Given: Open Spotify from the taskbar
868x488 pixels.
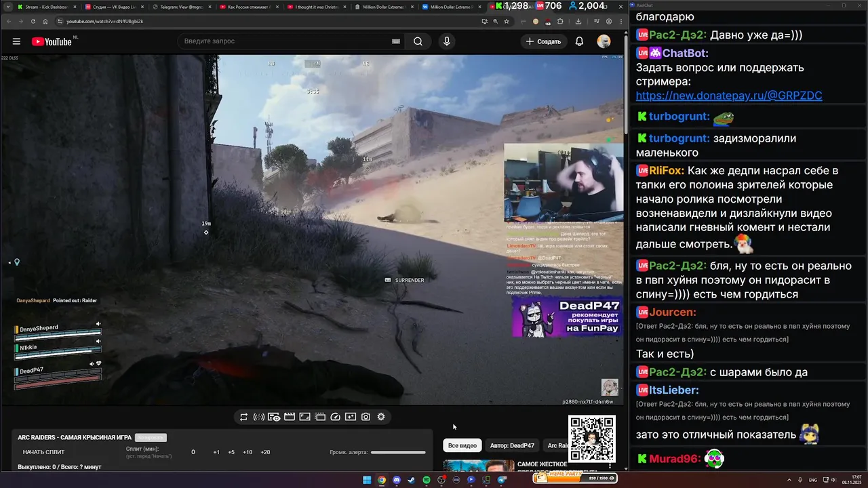Looking at the screenshot, I should 427,480.
